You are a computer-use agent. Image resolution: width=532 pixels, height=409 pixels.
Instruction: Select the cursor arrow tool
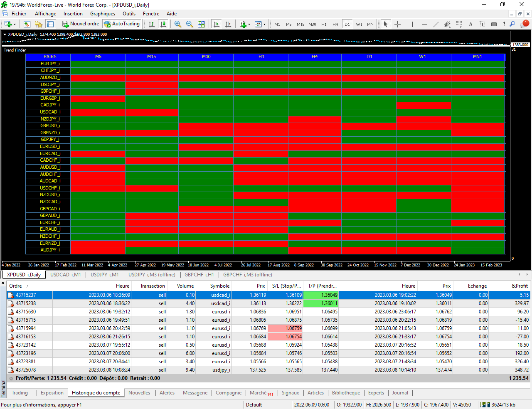pos(386,24)
